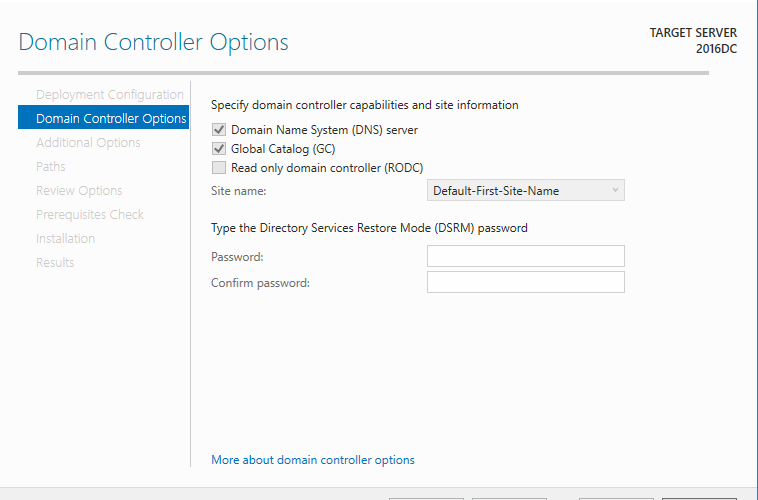Click the Site name label text

pyautogui.click(x=238, y=191)
